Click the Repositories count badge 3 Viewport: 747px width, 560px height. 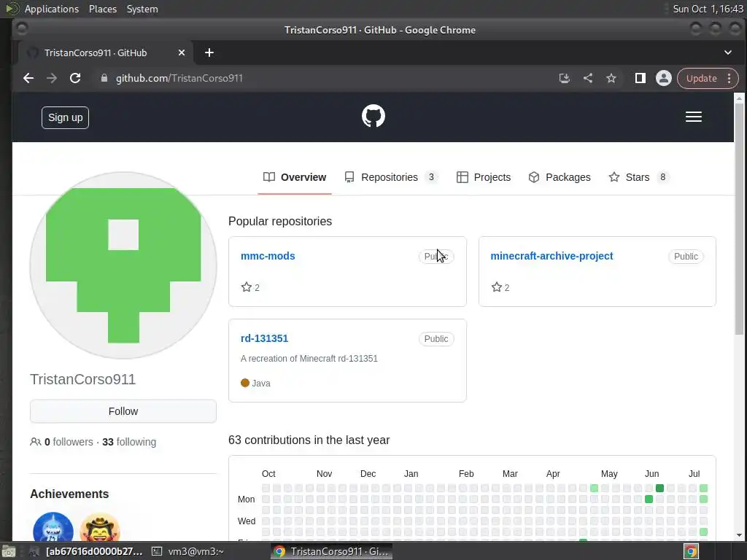431,177
